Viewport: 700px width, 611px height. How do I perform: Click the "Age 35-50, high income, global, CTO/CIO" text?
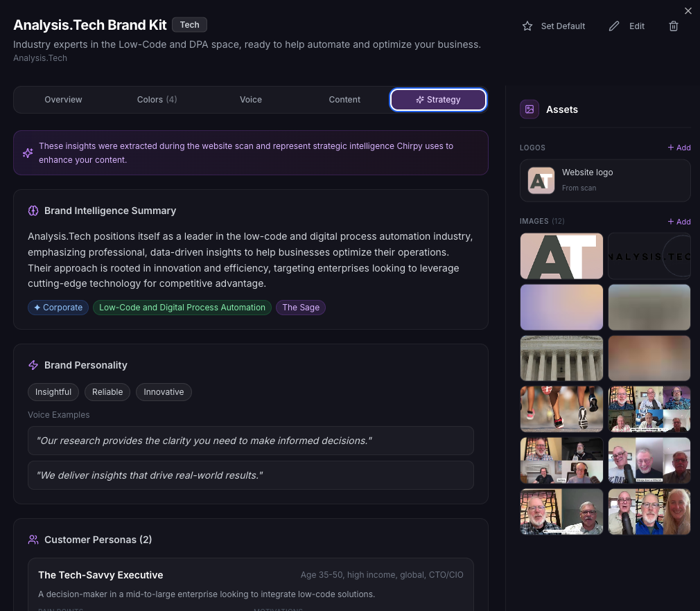tap(382, 575)
